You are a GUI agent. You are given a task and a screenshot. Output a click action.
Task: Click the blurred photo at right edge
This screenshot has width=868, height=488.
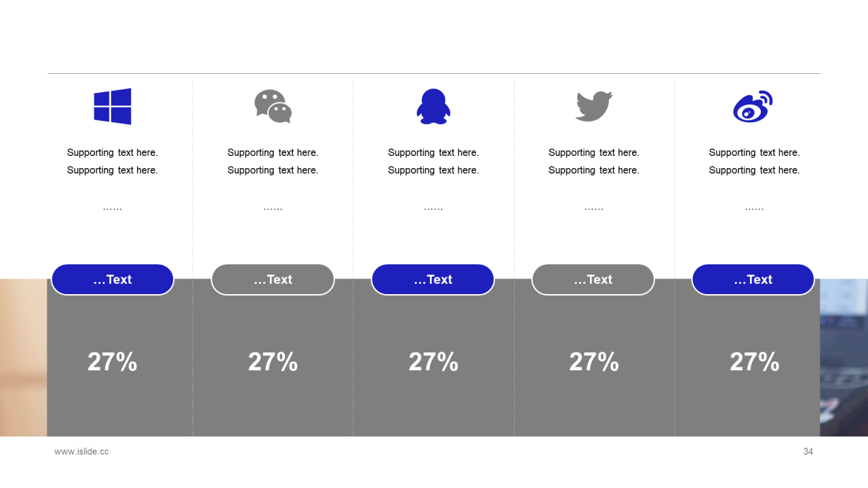pos(844,357)
